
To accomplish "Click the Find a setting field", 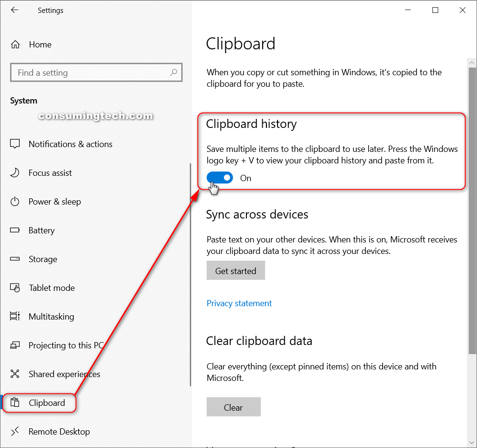I will [x=96, y=72].
